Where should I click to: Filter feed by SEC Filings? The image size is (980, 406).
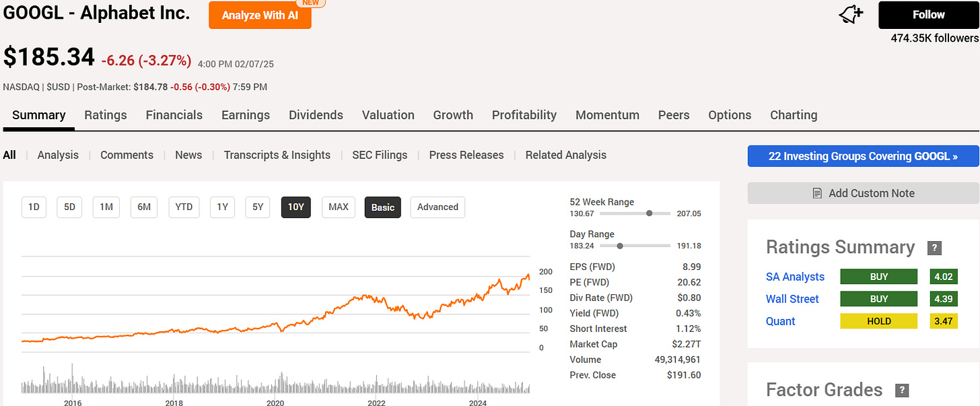(380, 155)
